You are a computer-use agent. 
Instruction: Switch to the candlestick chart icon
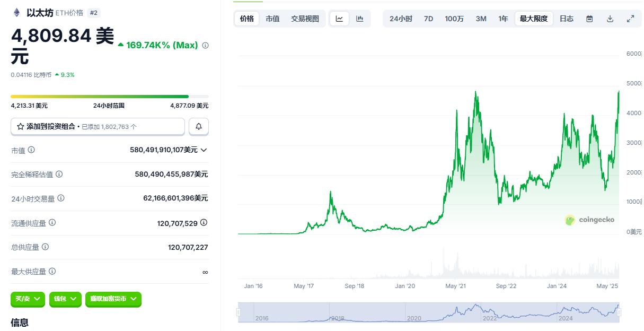(x=360, y=18)
